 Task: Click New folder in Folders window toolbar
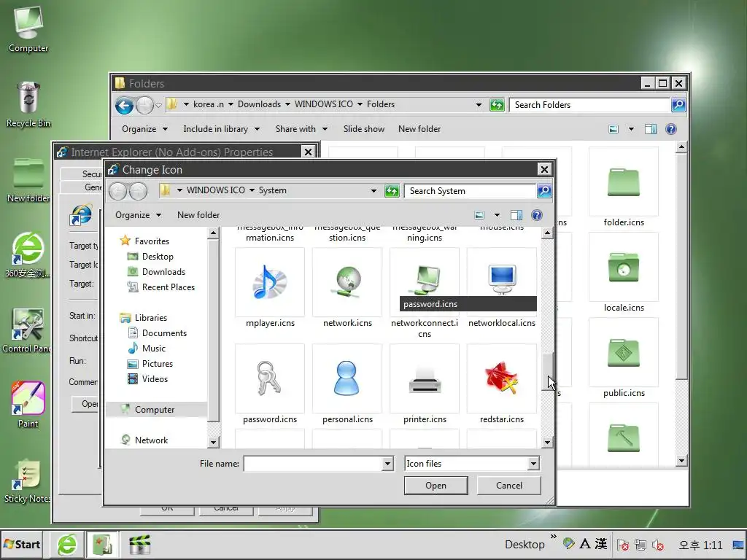tap(419, 129)
